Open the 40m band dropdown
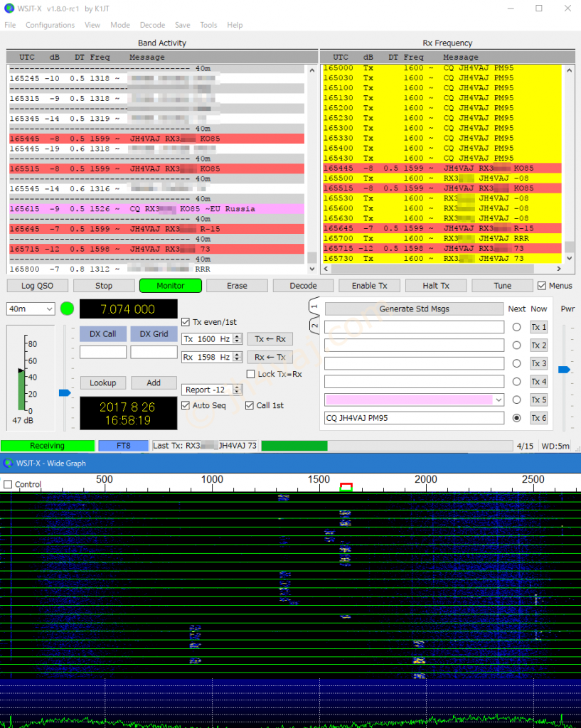This screenshot has height=728, width=581. point(31,309)
